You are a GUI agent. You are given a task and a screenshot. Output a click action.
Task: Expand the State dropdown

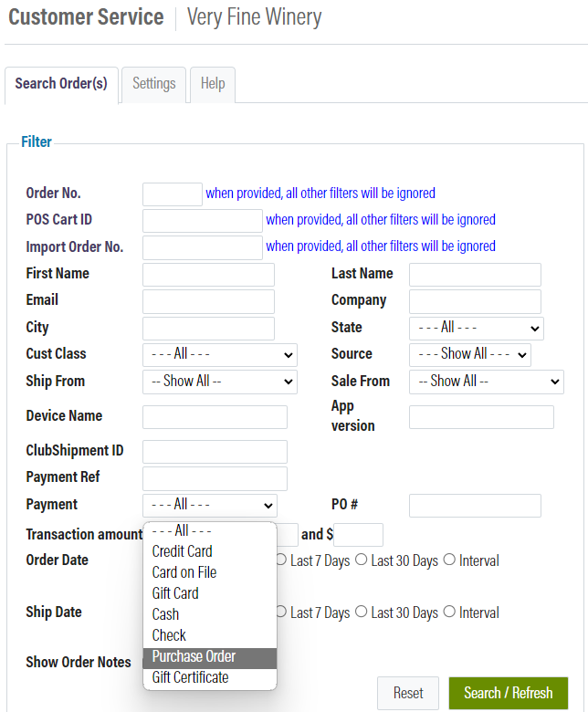tap(477, 329)
